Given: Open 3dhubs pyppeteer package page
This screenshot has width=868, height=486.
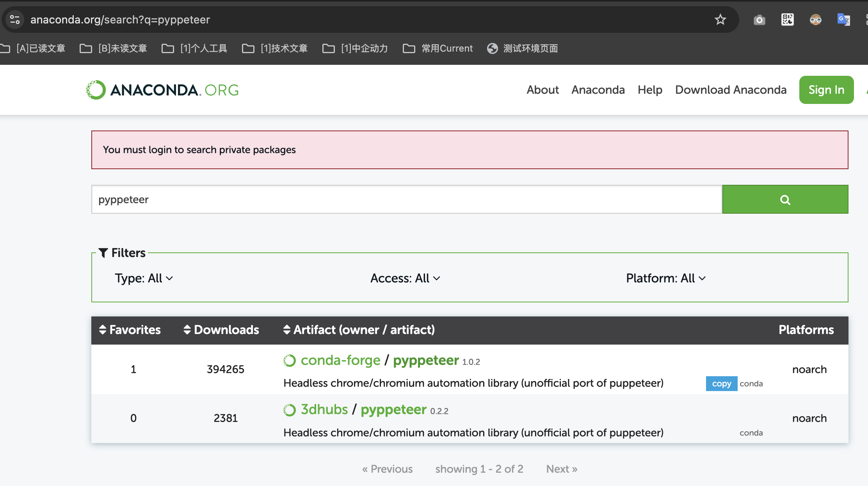Looking at the screenshot, I should (393, 409).
